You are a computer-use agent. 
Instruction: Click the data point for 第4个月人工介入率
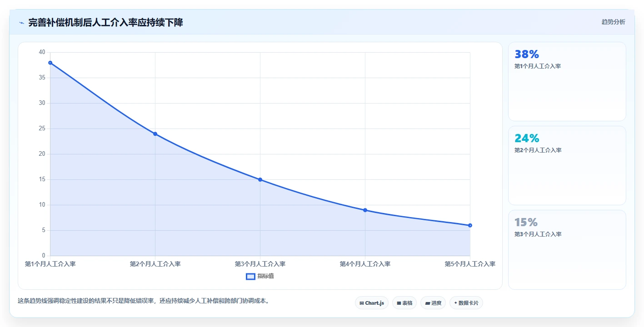click(x=365, y=210)
